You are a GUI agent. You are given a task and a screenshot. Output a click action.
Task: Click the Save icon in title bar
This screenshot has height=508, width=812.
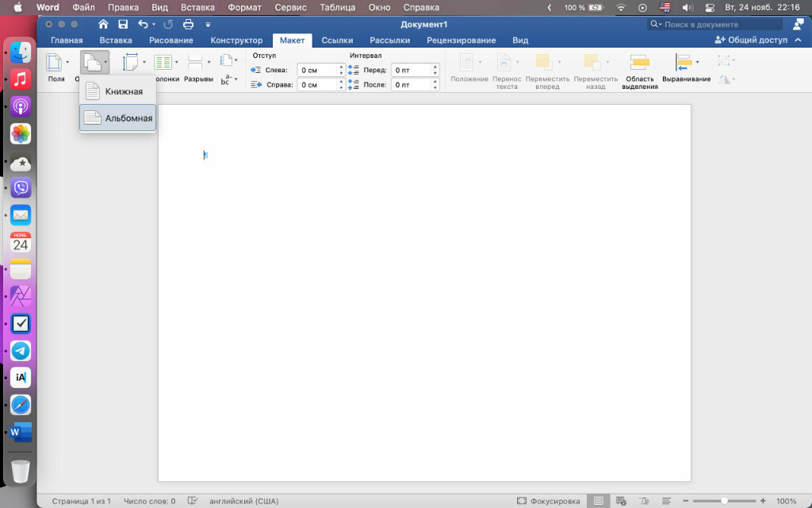tap(122, 25)
